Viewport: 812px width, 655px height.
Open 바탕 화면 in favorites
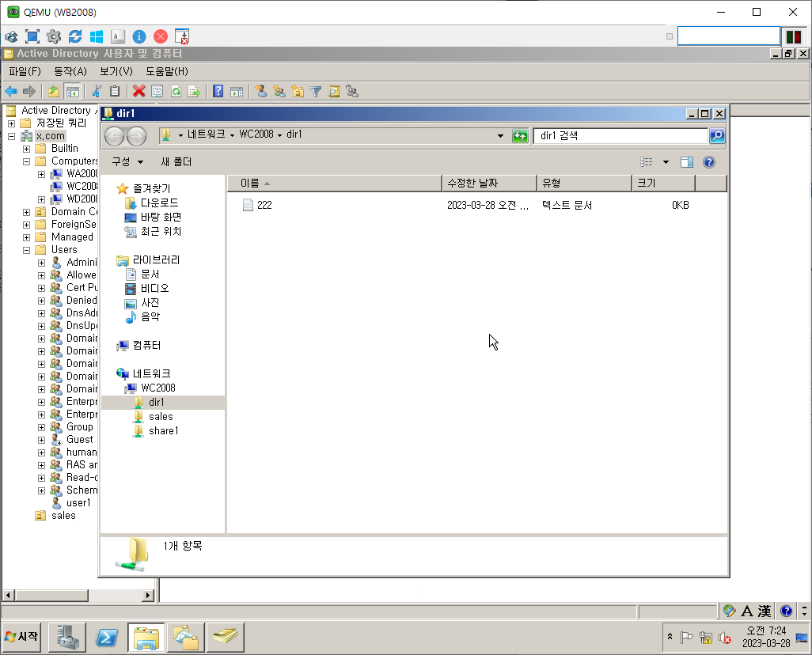[161, 217]
